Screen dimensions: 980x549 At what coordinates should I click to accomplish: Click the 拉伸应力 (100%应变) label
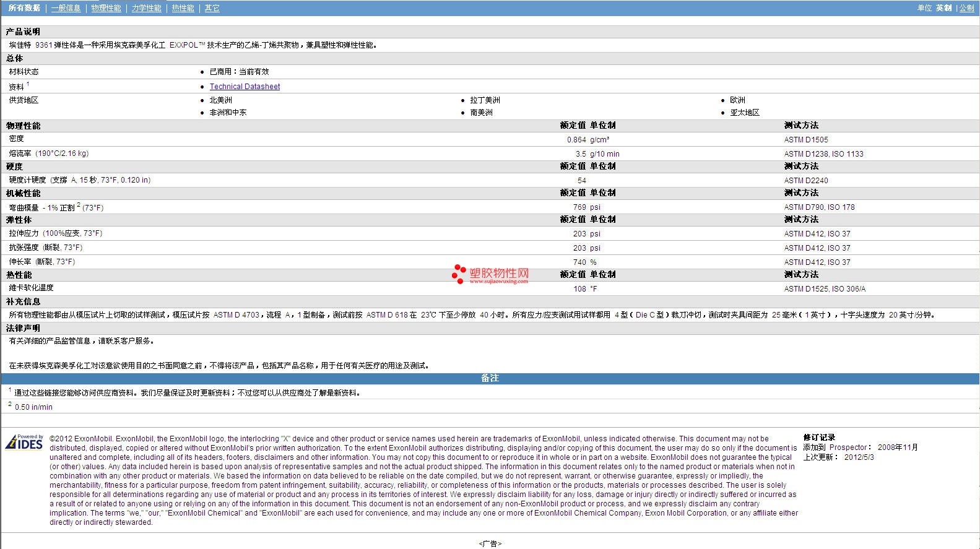point(55,233)
